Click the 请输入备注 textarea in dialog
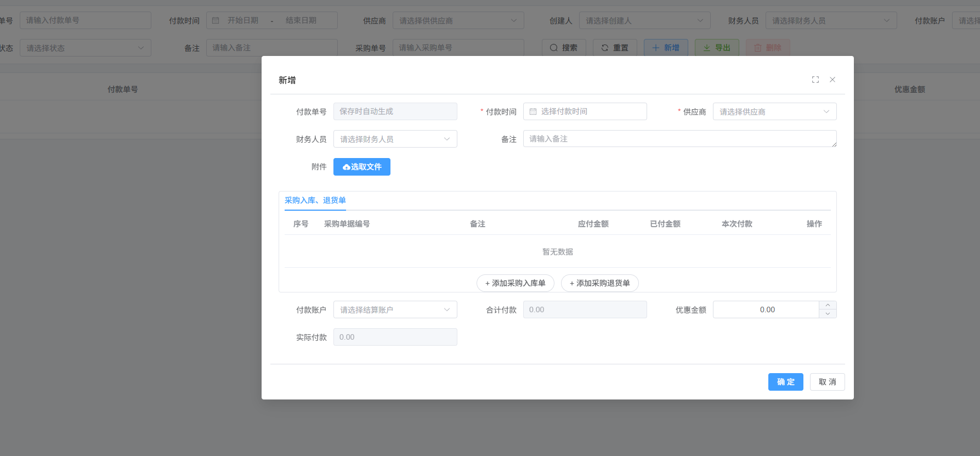 coord(679,139)
